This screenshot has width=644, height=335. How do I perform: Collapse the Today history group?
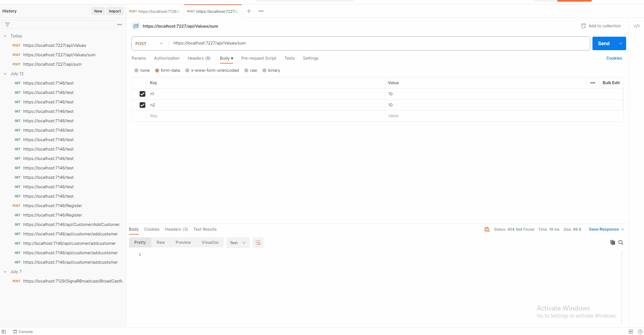pyautogui.click(x=5, y=36)
